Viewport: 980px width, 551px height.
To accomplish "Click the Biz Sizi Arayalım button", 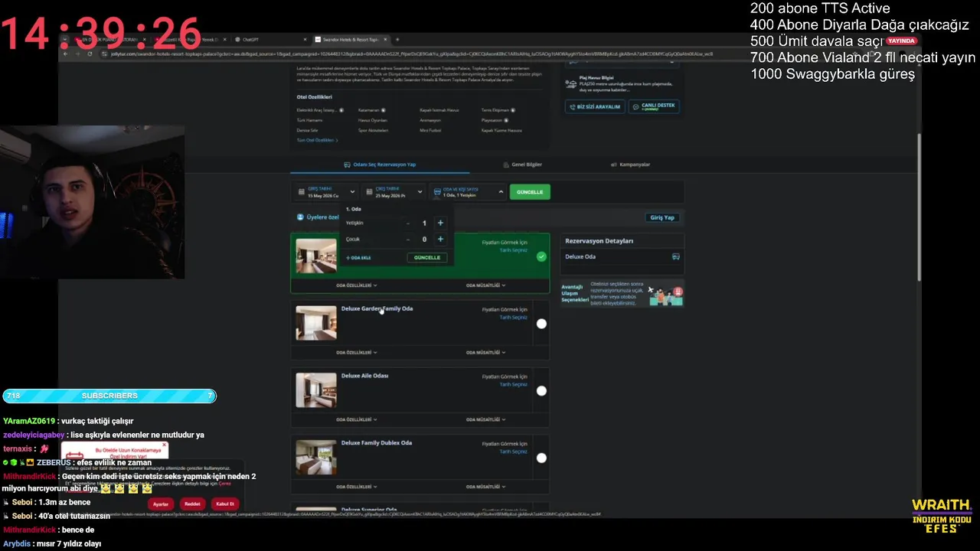I will 595,106.
